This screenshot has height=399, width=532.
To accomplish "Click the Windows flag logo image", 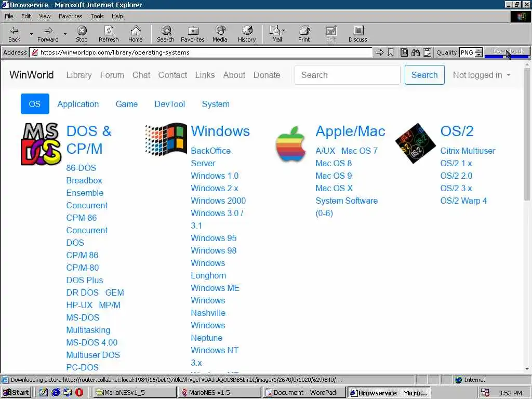I will pos(166,139).
